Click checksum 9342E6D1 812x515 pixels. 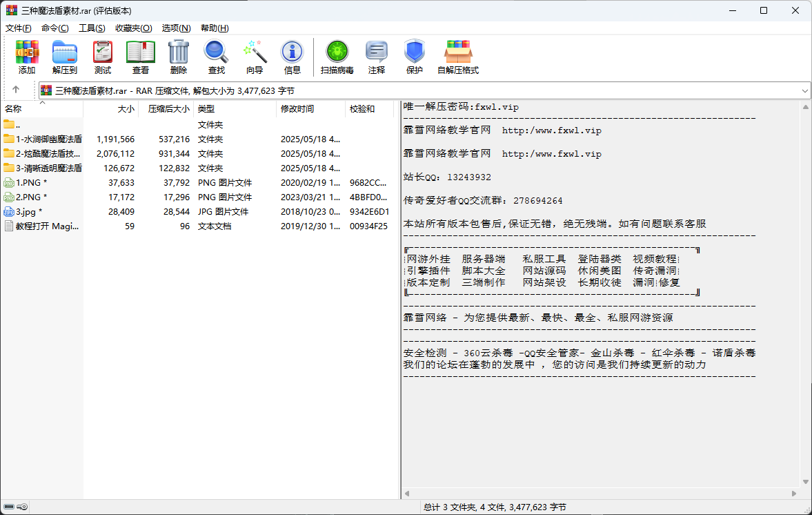coord(369,211)
